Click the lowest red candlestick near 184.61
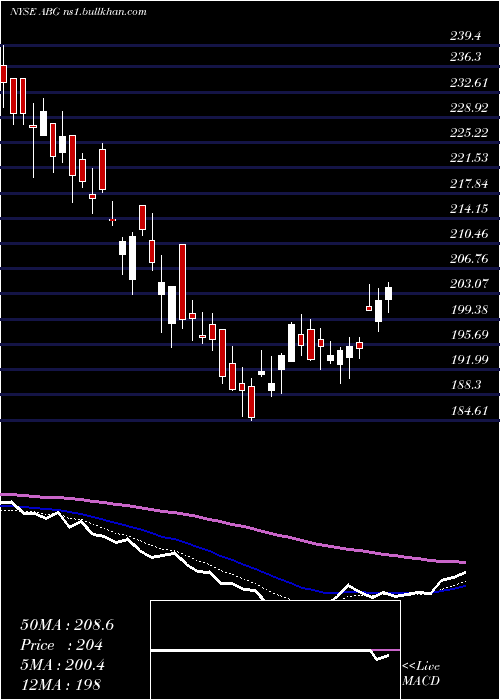The height and width of the screenshot is (700, 500). (252, 402)
